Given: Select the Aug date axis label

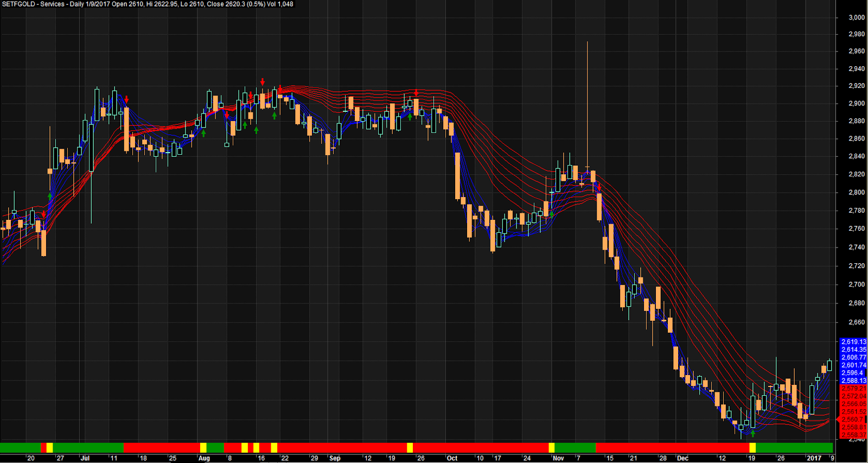Looking at the screenshot, I should point(204,458).
